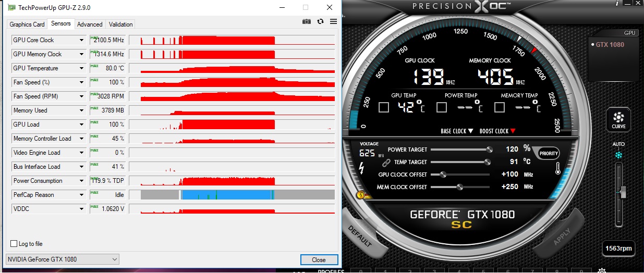Toggle the Auto fan control indicator
The image size is (644, 273).
(618, 155)
